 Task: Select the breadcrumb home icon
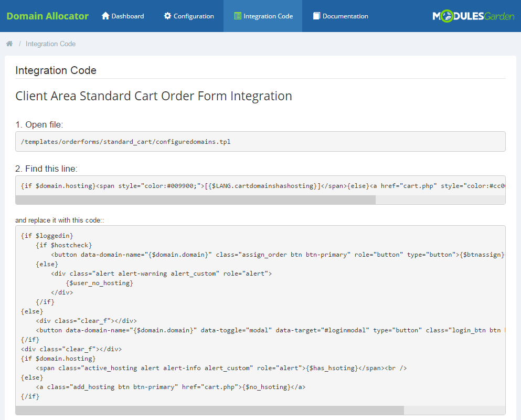[9, 44]
